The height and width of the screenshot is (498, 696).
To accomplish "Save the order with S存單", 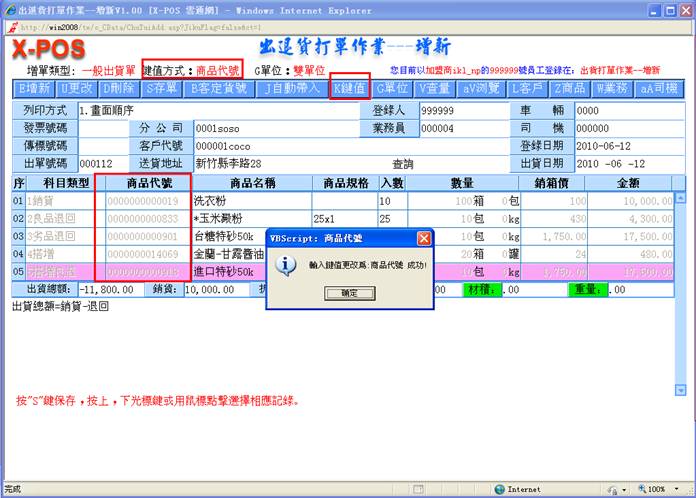I will click(x=162, y=88).
